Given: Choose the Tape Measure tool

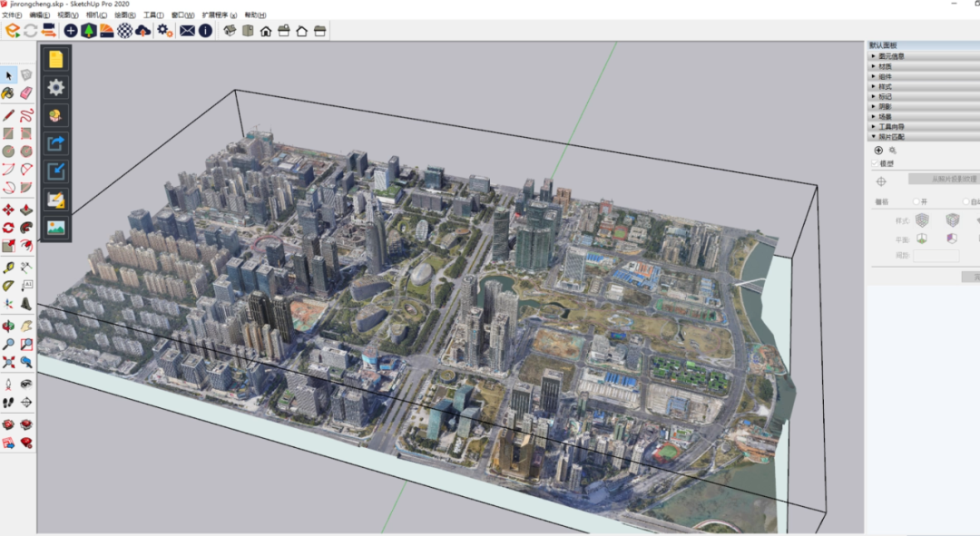Looking at the screenshot, I should (8, 268).
